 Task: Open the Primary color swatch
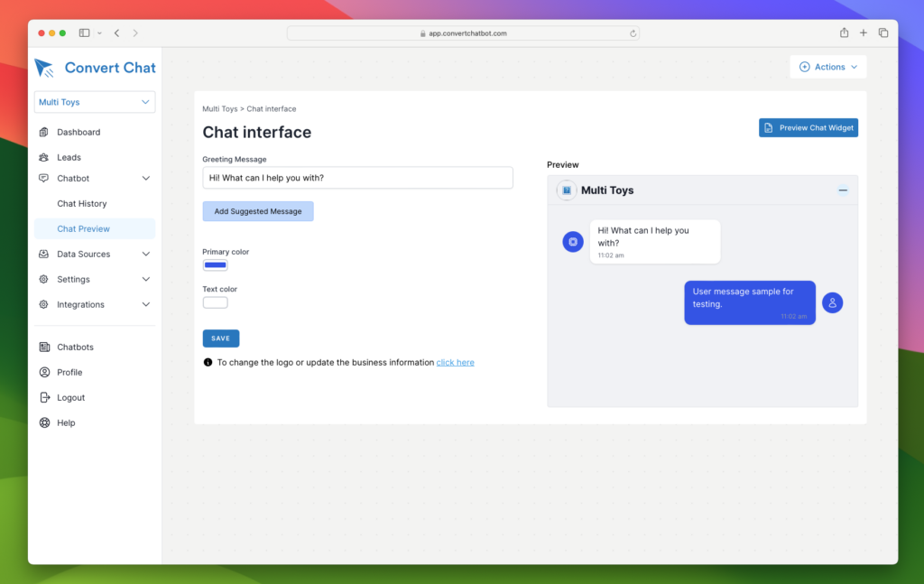pos(215,265)
